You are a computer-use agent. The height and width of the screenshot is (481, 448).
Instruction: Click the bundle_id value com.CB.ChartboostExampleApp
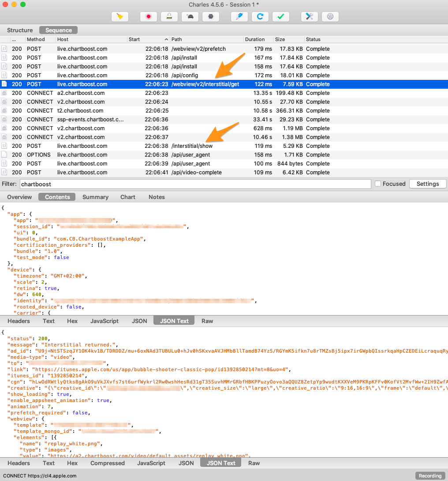98,239
